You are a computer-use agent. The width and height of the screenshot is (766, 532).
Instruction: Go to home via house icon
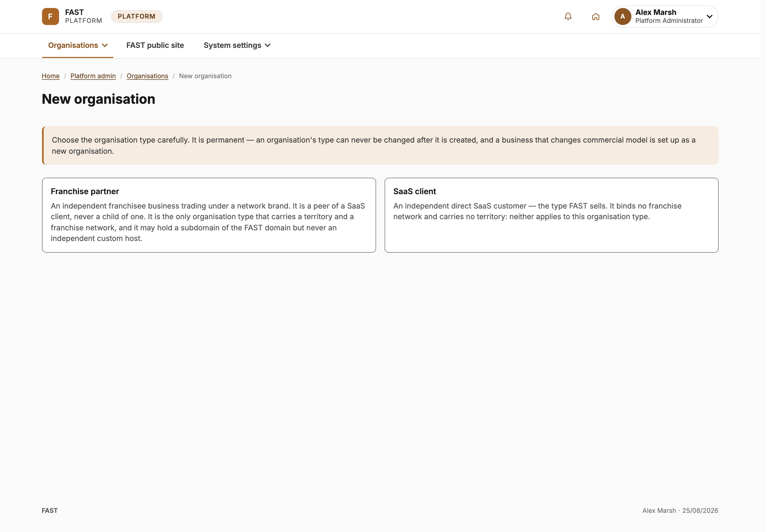[596, 16]
